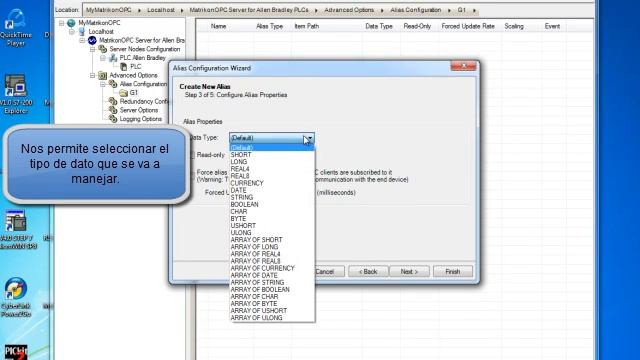Sort by the Alias Type column header
The height and width of the screenshot is (360, 640).
point(269,26)
